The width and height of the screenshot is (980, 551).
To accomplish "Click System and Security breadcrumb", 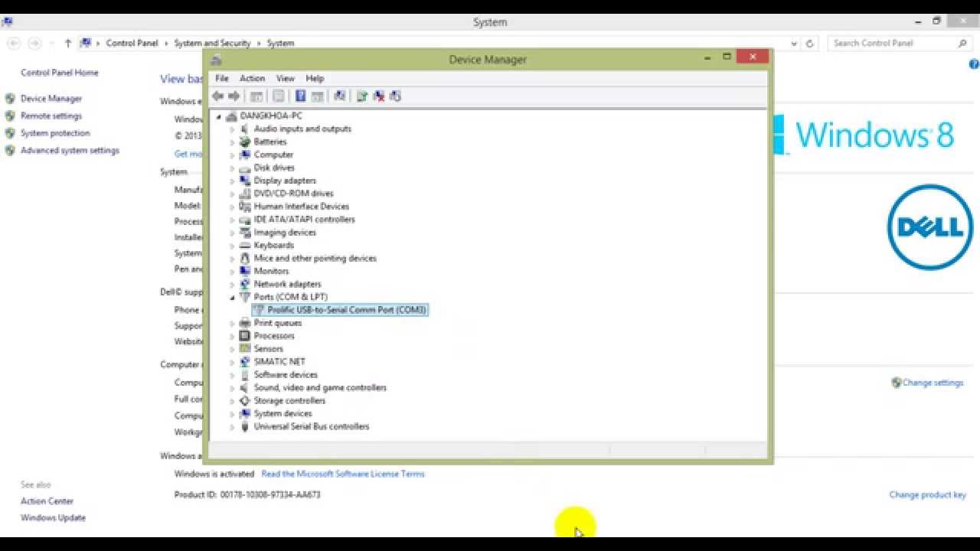I will (x=212, y=44).
